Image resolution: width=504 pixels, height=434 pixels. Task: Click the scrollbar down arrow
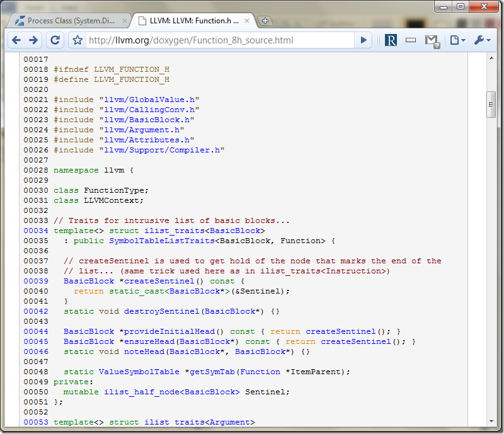point(491,421)
